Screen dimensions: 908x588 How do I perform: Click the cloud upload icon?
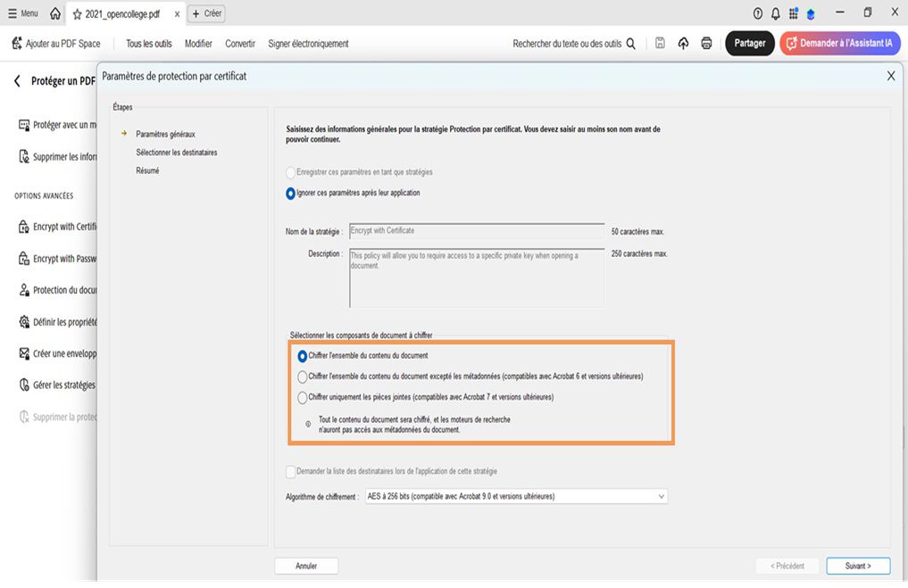[x=683, y=44]
